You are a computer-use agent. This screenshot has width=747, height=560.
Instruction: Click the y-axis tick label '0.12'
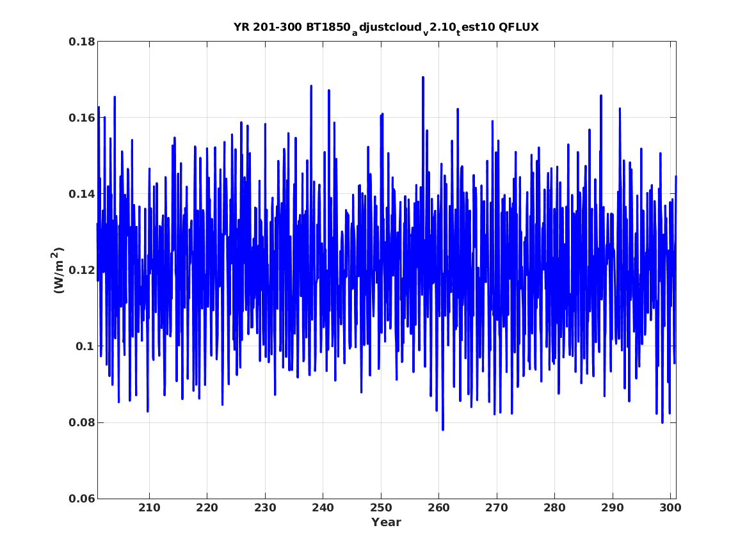pyautogui.click(x=81, y=270)
